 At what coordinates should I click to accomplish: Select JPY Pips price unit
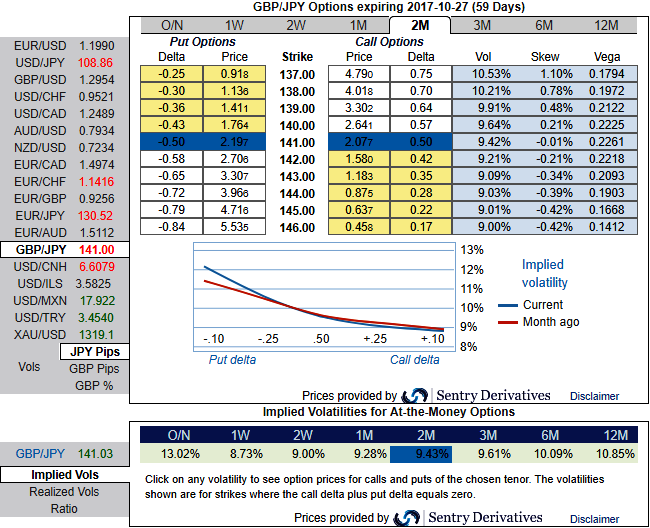point(95,351)
